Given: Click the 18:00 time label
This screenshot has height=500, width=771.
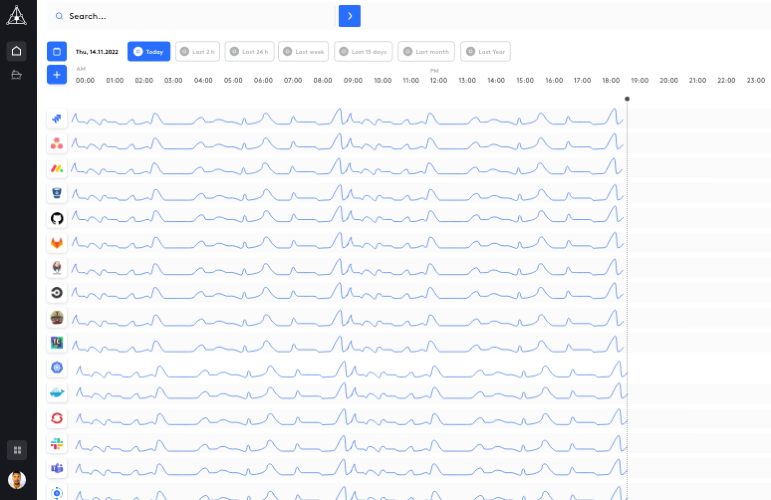Looking at the screenshot, I should click(x=611, y=81).
